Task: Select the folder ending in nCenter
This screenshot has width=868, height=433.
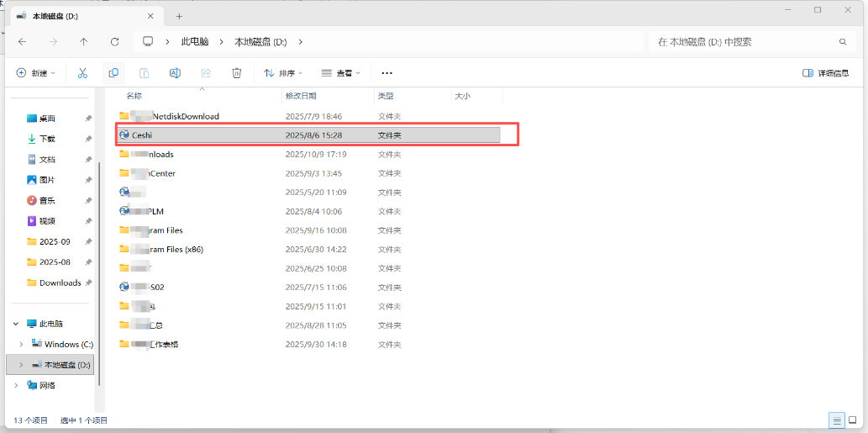Action: 309,173
